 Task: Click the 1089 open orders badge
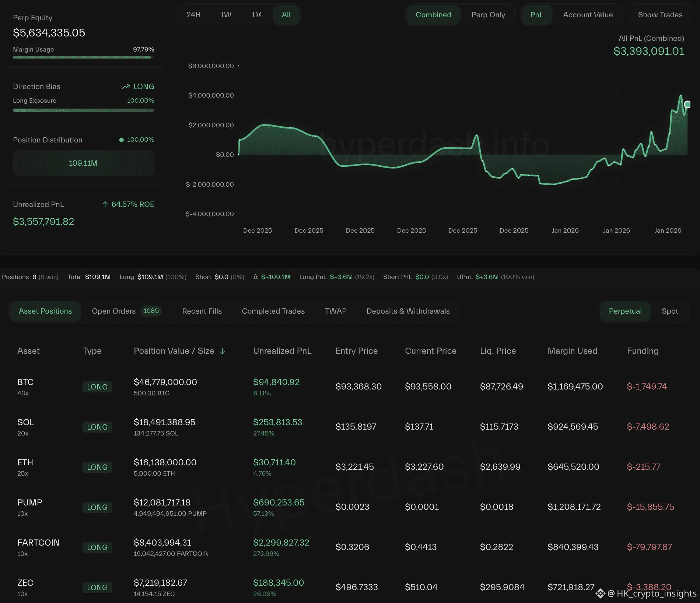pos(151,311)
